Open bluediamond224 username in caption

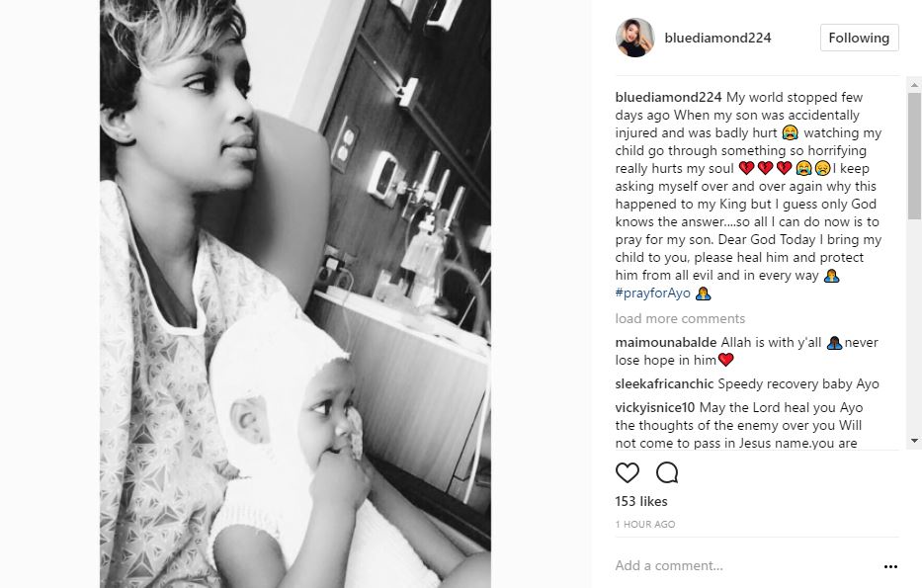(668, 97)
